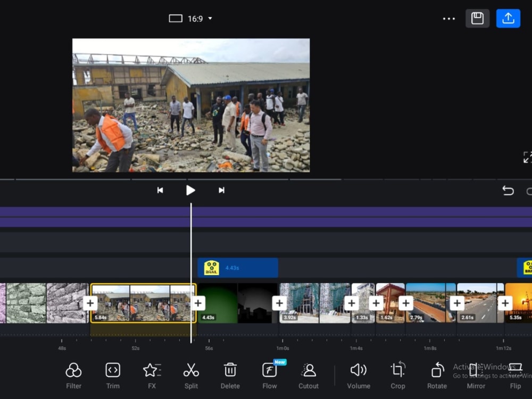Open the FX effects tool

click(x=152, y=376)
